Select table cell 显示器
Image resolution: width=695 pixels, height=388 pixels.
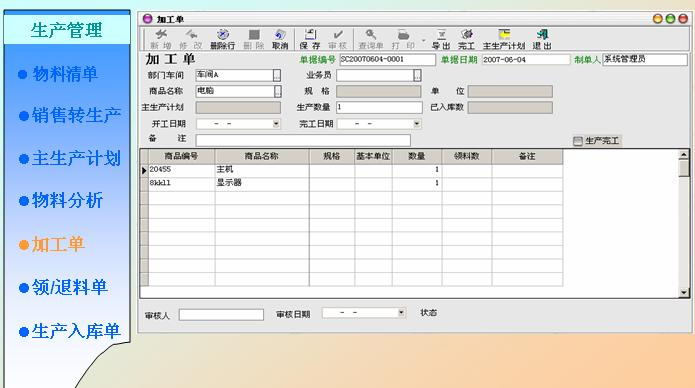(262, 183)
